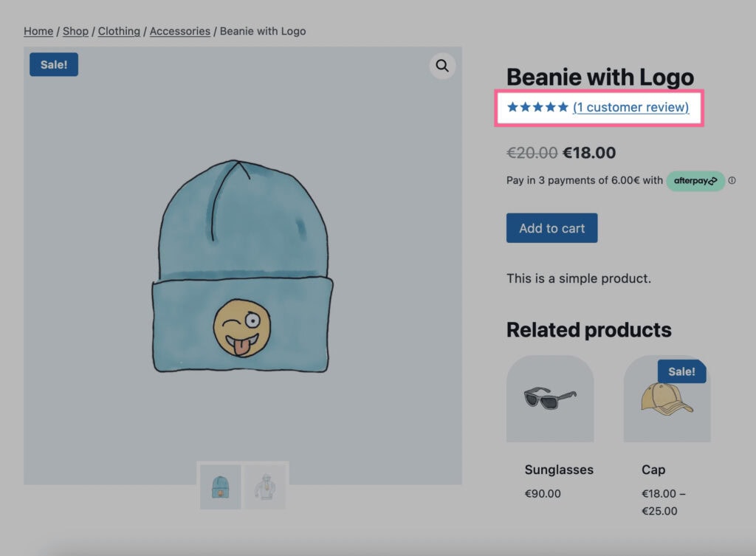This screenshot has height=556, width=756.
Task: Click the €18.00 sale price
Action: click(589, 153)
